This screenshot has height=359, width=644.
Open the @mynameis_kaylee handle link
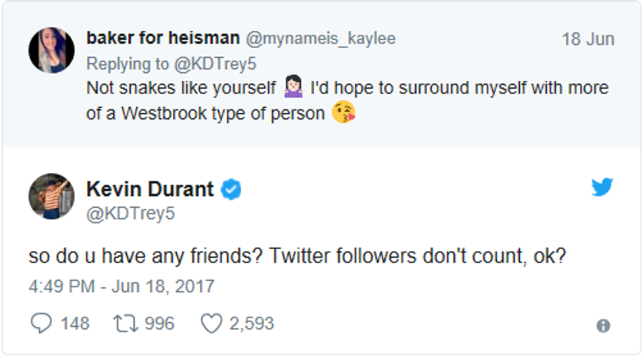pos(321,39)
